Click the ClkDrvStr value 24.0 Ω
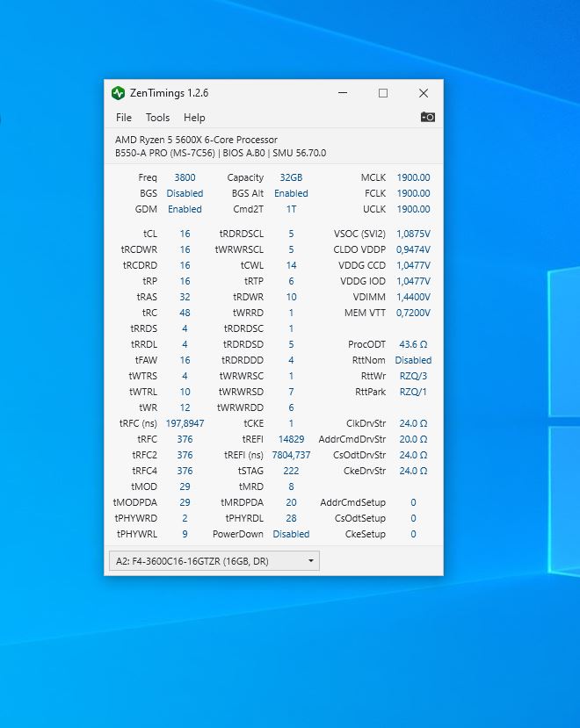This screenshot has width=580, height=728. [413, 423]
